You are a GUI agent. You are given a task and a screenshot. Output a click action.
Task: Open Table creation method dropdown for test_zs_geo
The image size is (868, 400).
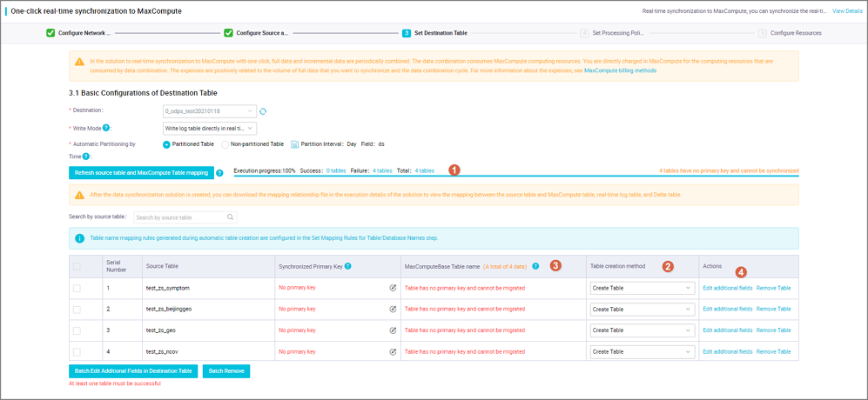point(643,330)
